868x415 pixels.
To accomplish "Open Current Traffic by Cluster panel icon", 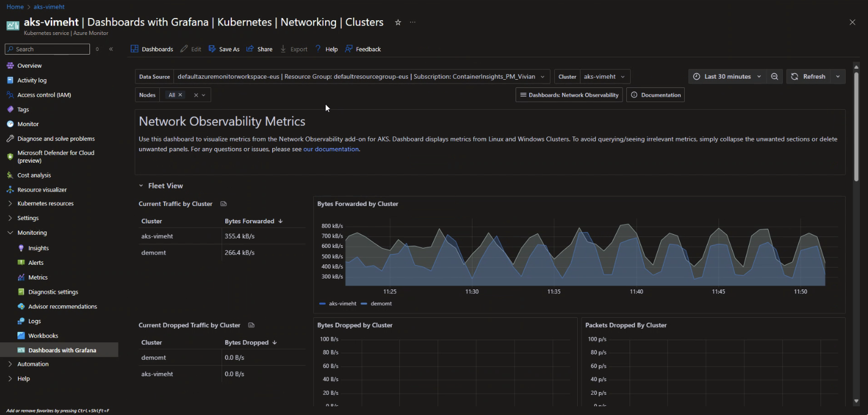I will tap(223, 204).
